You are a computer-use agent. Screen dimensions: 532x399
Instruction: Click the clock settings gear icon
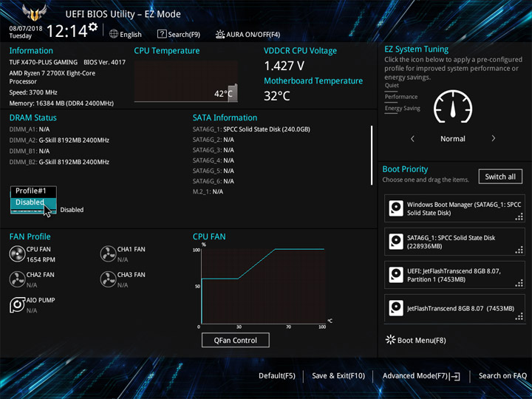click(93, 27)
